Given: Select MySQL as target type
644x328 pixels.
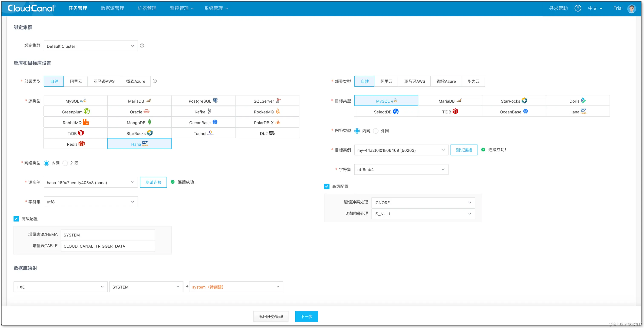Looking at the screenshot, I should (x=386, y=101).
